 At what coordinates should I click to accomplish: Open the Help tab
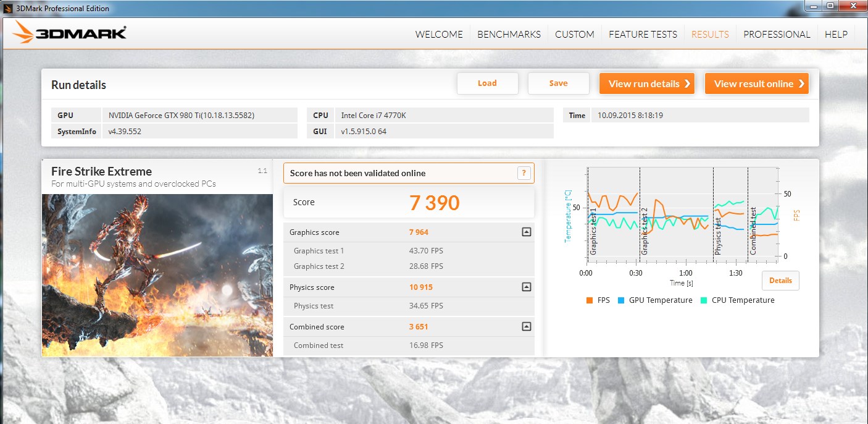[836, 35]
